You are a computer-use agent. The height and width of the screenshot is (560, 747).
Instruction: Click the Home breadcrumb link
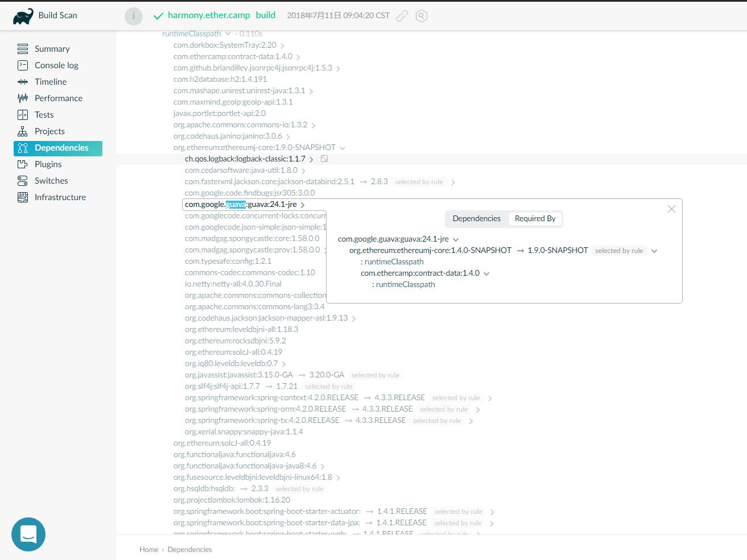pyautogui.click(x=149, y=550)
